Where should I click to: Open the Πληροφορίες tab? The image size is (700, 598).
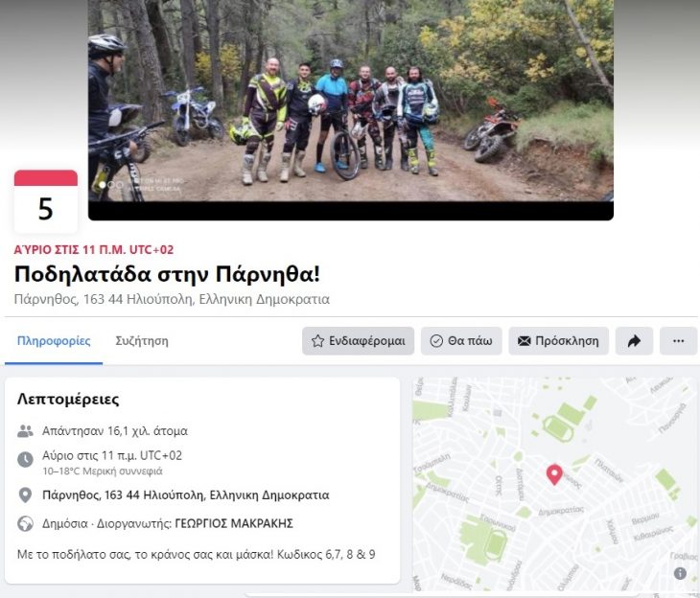(x=54, y=341)
